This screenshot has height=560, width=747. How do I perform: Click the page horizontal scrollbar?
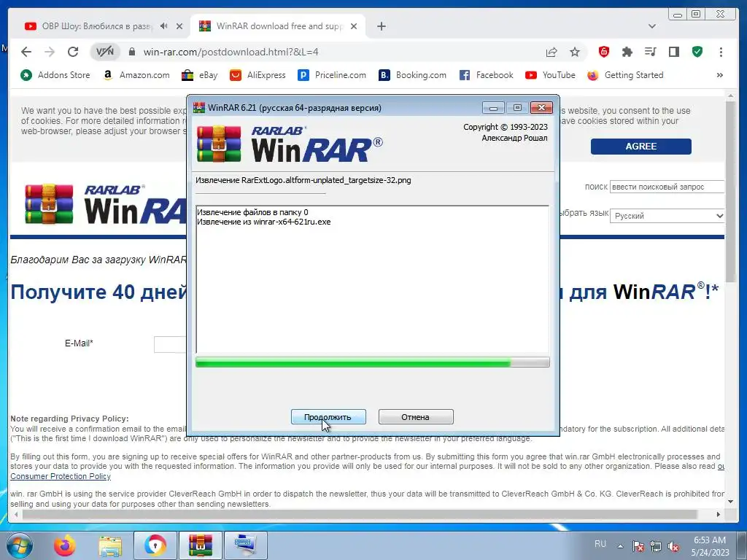click(x=360, y=514)
